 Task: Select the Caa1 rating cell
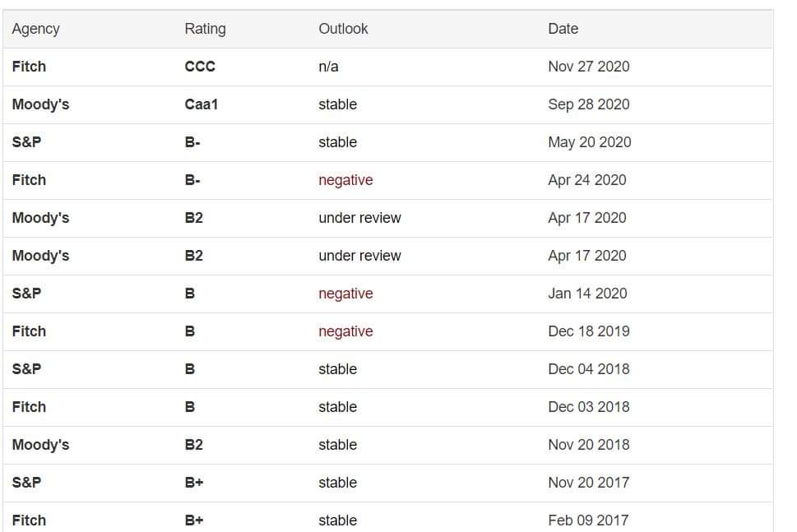tap(202, 104)
